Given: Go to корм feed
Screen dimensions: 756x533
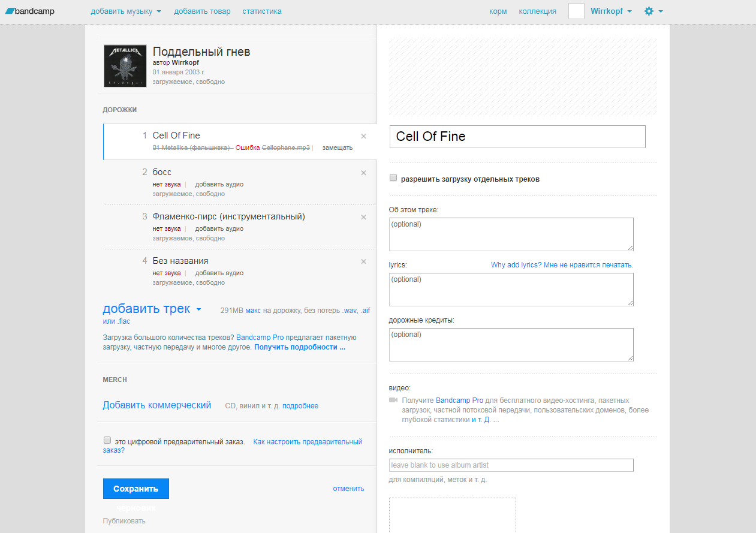Looking at the screenshot, I should coord(498,11).
